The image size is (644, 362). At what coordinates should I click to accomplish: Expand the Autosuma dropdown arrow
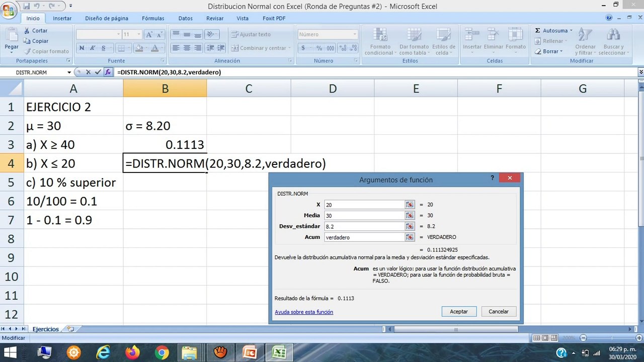coord(571,31)
